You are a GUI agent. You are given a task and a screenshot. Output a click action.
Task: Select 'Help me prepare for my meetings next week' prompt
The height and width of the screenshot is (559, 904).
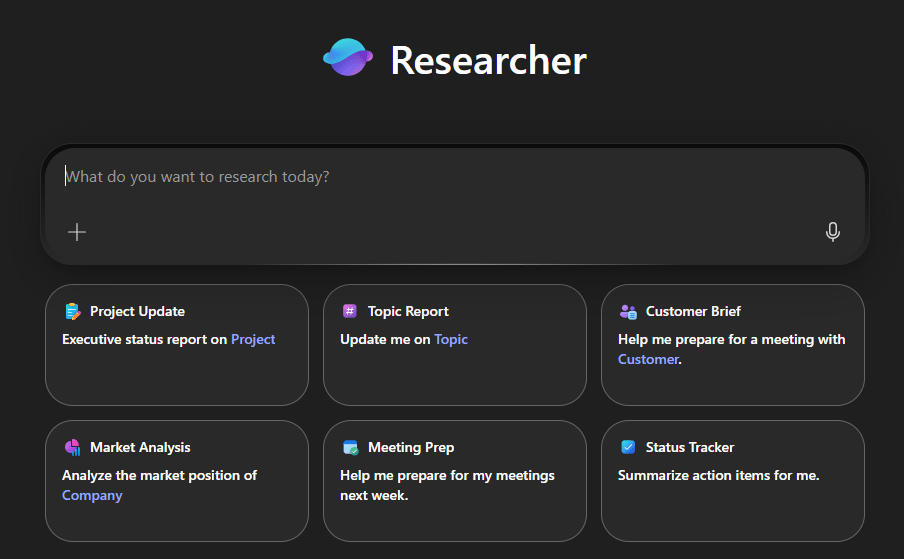point(447,485)
